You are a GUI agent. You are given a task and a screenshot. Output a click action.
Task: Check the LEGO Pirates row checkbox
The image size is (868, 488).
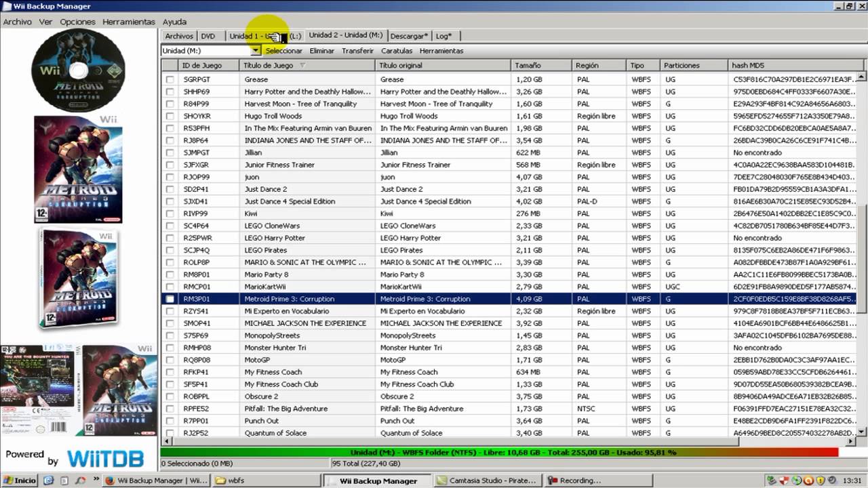tap(170, 250)
